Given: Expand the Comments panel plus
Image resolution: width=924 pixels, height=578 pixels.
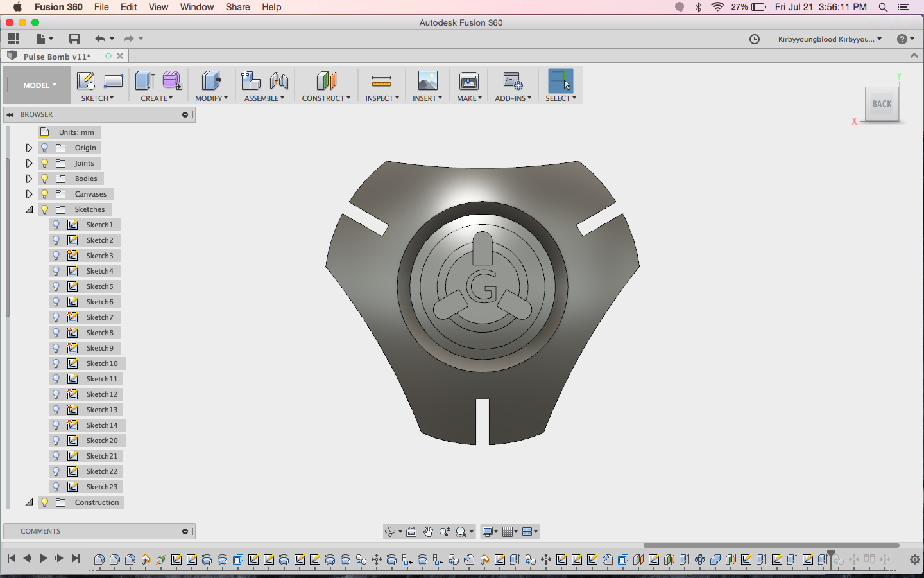Looking at the screenshot, I should (185, 531).
